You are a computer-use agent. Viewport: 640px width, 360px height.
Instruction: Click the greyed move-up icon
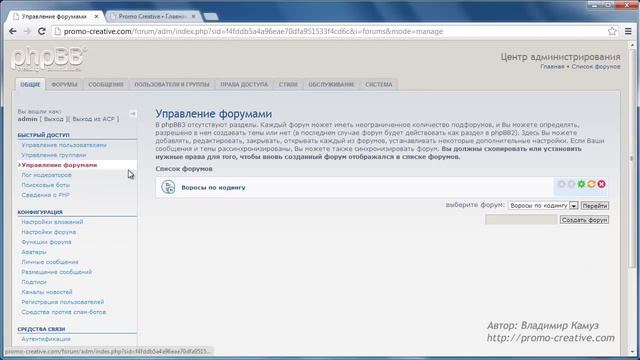coord(562,184)
